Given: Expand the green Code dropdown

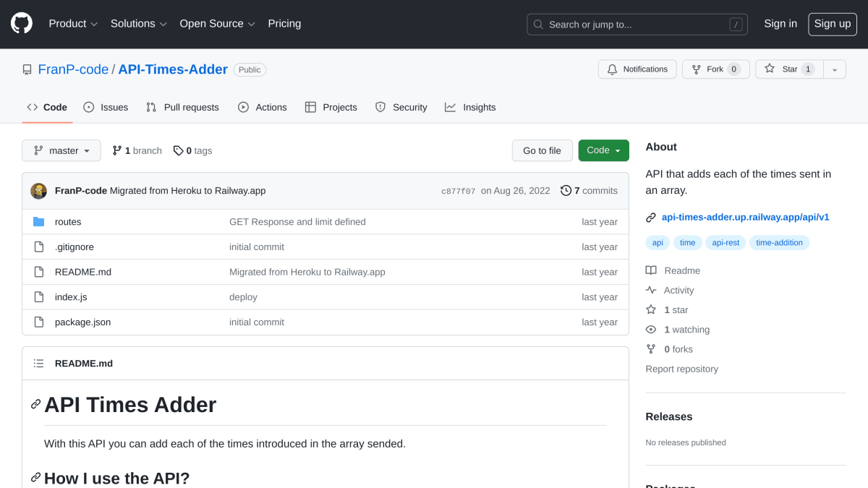Looking at the screenshot, I should coord(604,150).
